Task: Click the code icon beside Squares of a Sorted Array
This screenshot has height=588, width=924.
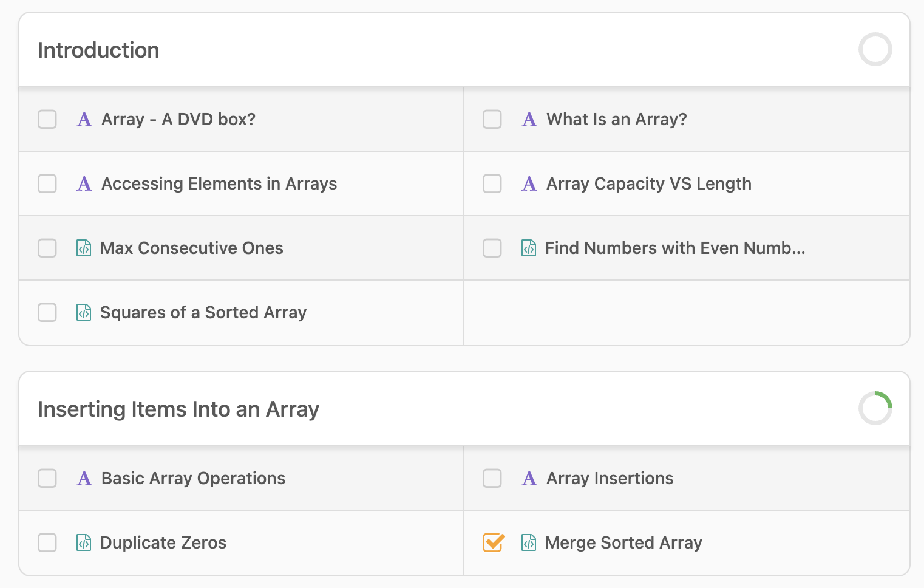Action: 84,312
